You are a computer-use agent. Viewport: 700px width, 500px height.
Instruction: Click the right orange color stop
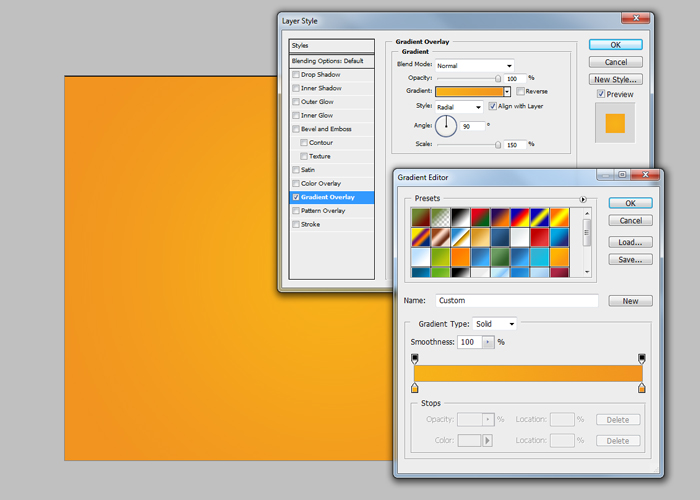pyautogui.click(x=641, y=387)
